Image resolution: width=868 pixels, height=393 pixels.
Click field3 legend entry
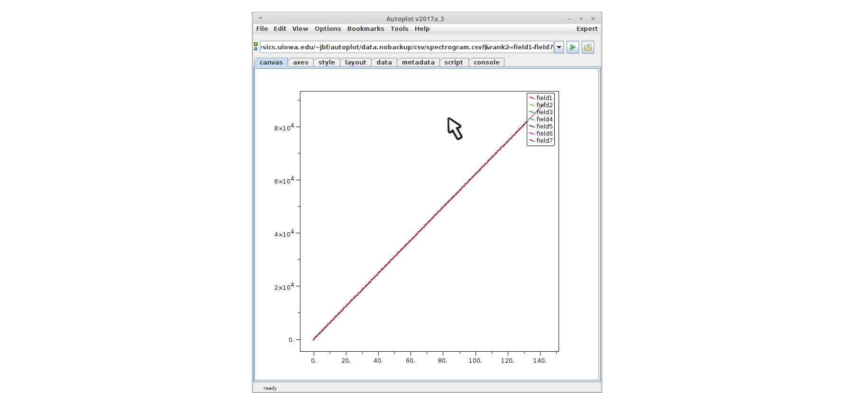click(x=541, y=112)
